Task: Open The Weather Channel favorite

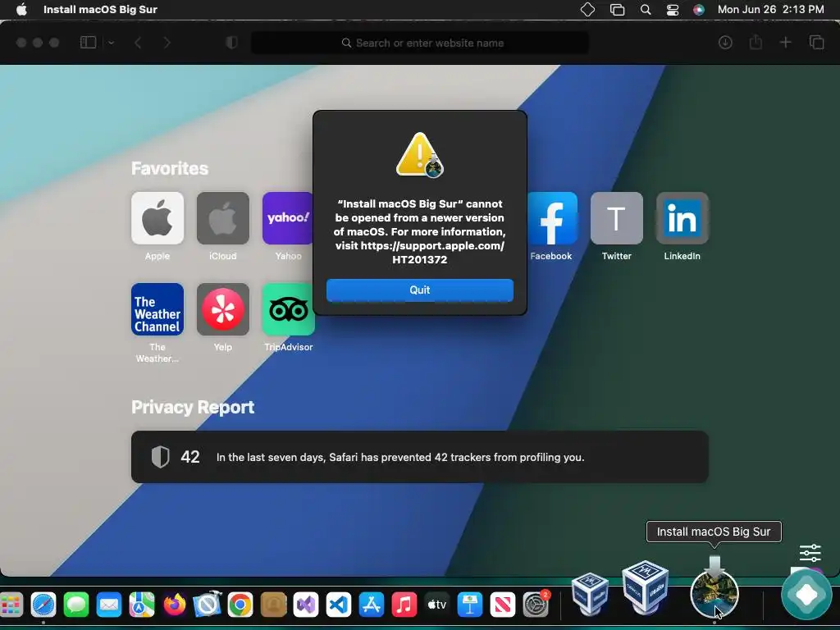Action: 157,309
